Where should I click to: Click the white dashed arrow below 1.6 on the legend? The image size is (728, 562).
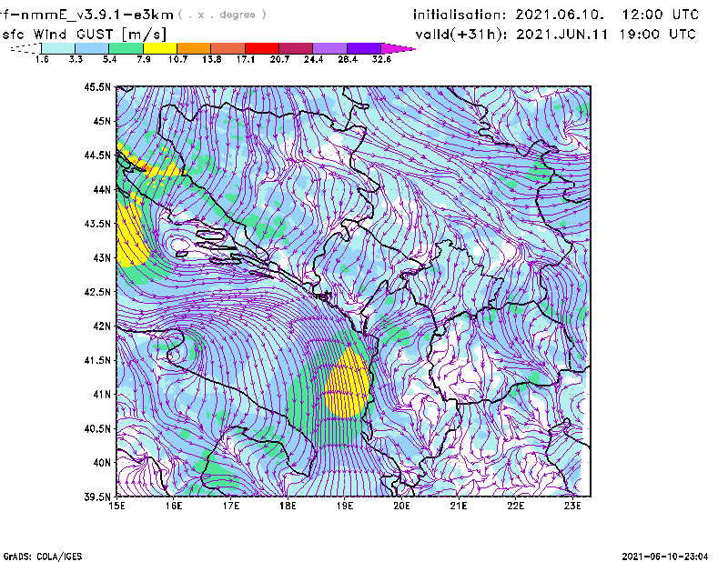pyautogui.click(x=25, y=48)
